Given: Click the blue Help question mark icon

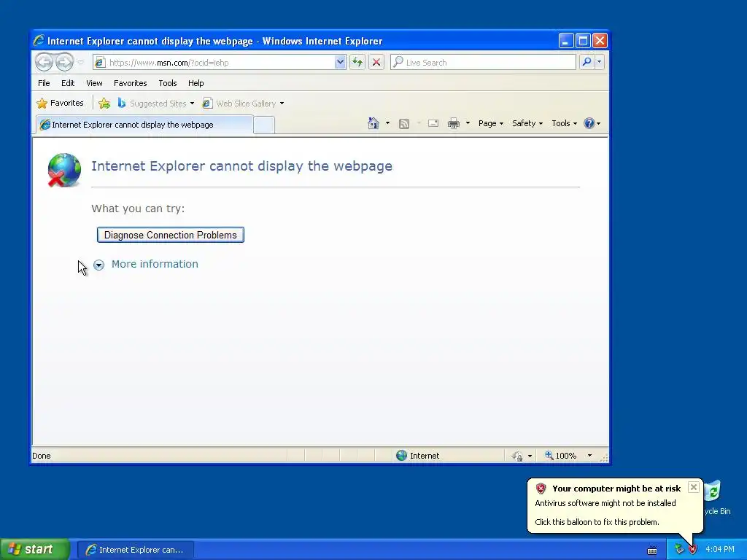Looking at the screenshot, I should [x=589, y=123].
